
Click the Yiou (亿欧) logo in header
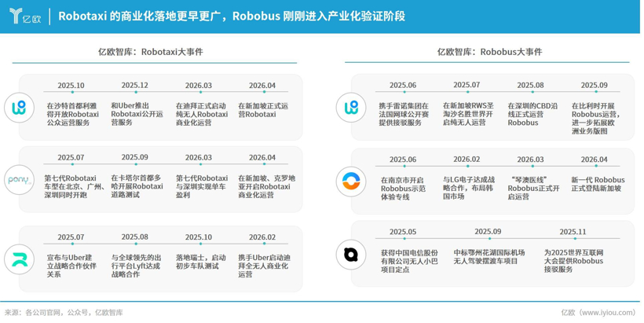point(25,16)
